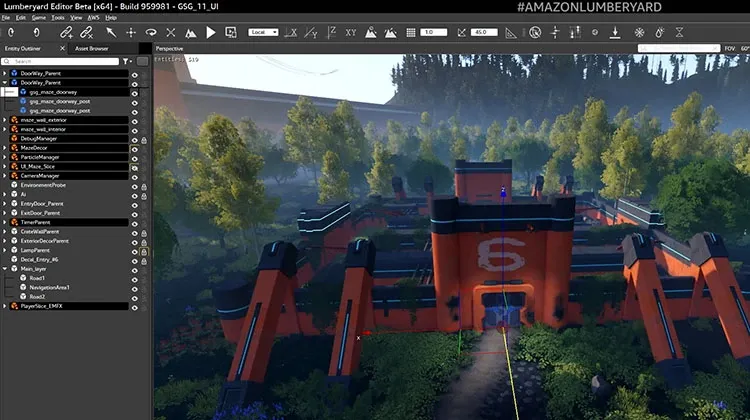The image size is (750, 420).
Task: Toggle visibility of CameraManager entity
Action: pyautogui.click(x=135, y=177)
